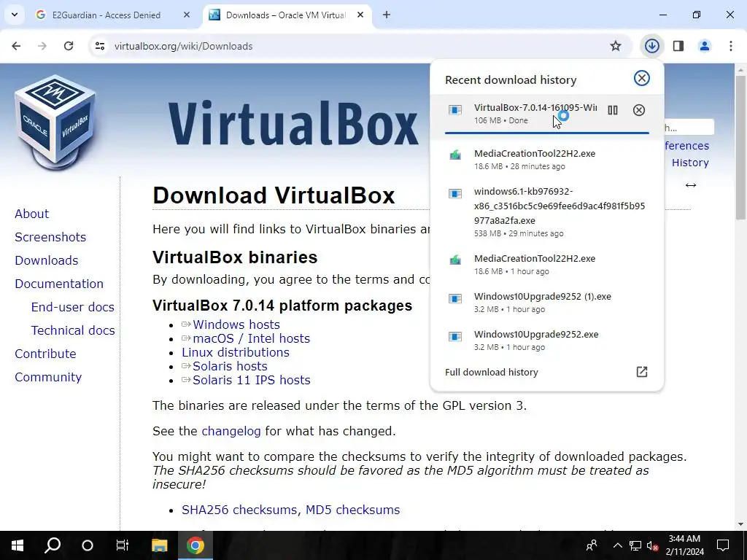Click the MediaCreationTool22H2 28 minutes ago icon
747x560 pixels.
coord(455,155)
